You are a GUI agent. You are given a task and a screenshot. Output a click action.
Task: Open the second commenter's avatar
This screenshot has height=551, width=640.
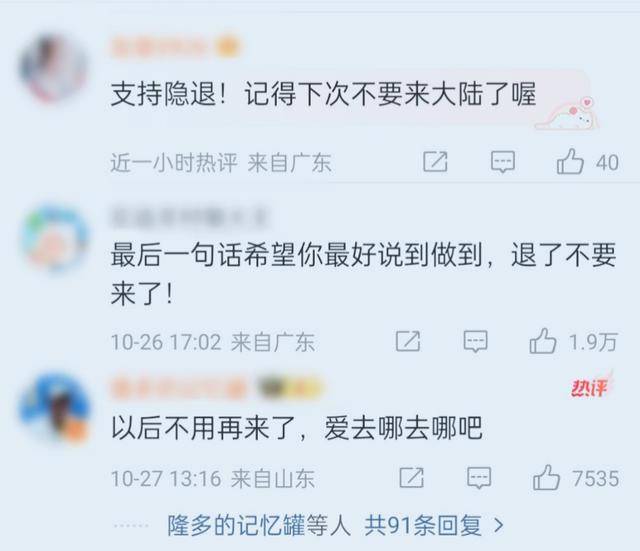pos(55,238)
